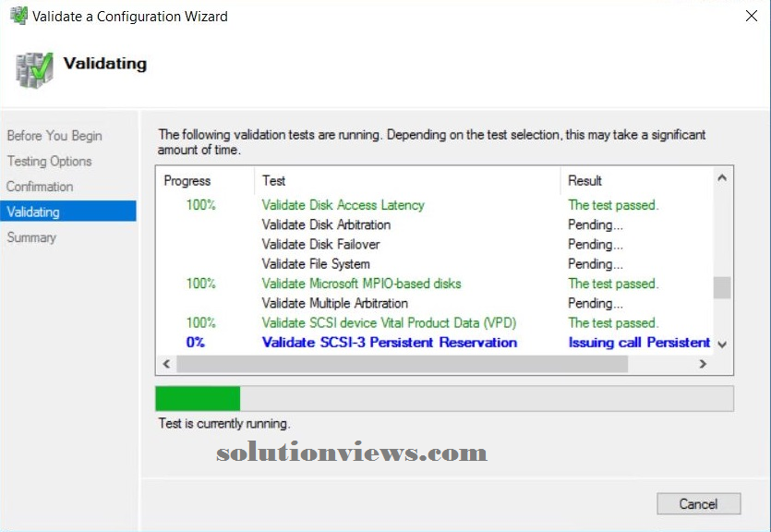The height and width of the screenshot is (532, 771).
Task: Click Pending result for Validate File System
Action: pyautogui.click(x=595, y=264)
